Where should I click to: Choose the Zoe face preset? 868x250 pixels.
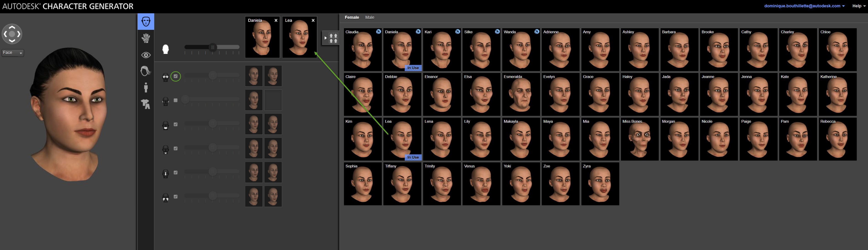pos(560,184)
